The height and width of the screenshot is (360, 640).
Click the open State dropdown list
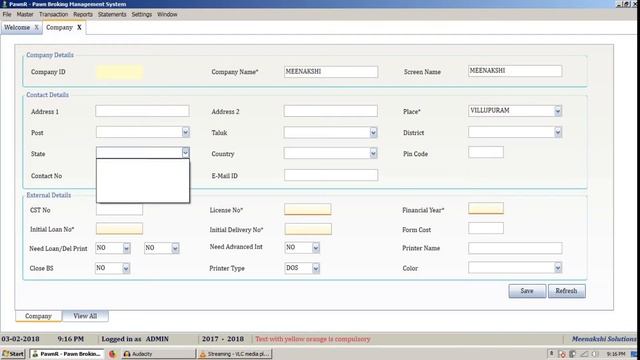pos(143,180)
